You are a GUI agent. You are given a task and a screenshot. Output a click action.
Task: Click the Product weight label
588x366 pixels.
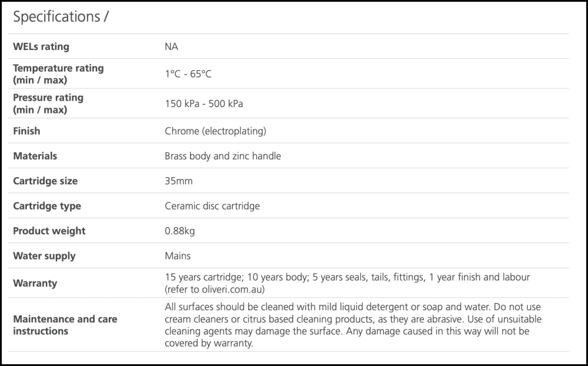(x=49, y=231)
